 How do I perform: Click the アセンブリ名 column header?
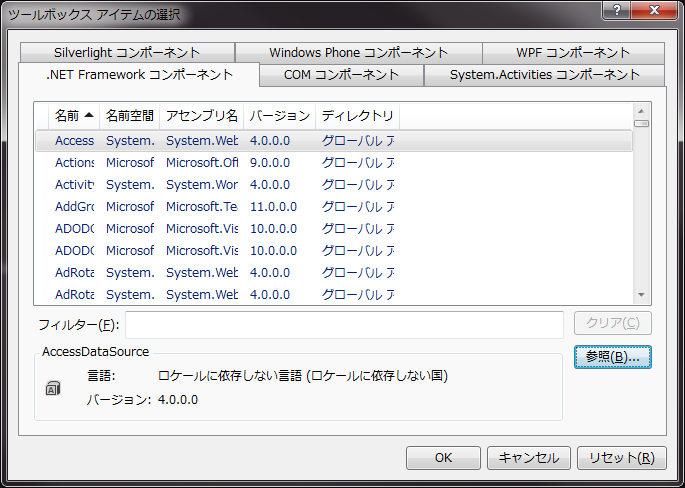(x=201, y=116)
